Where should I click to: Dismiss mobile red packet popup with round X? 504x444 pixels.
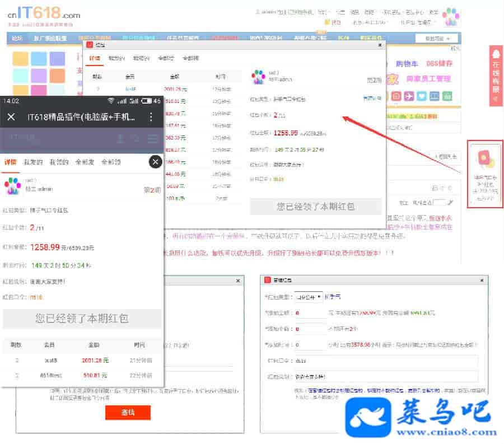pos(155,162)
